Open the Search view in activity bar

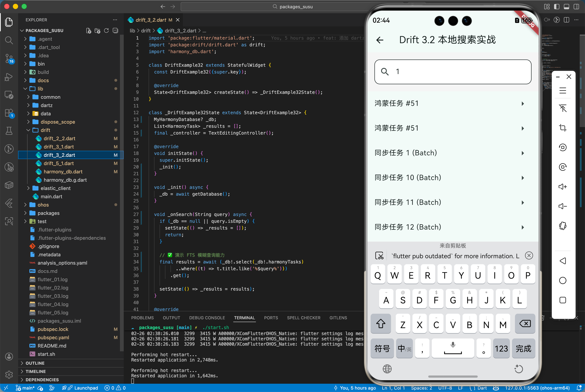pyautogui.click(x=9, y=40)
